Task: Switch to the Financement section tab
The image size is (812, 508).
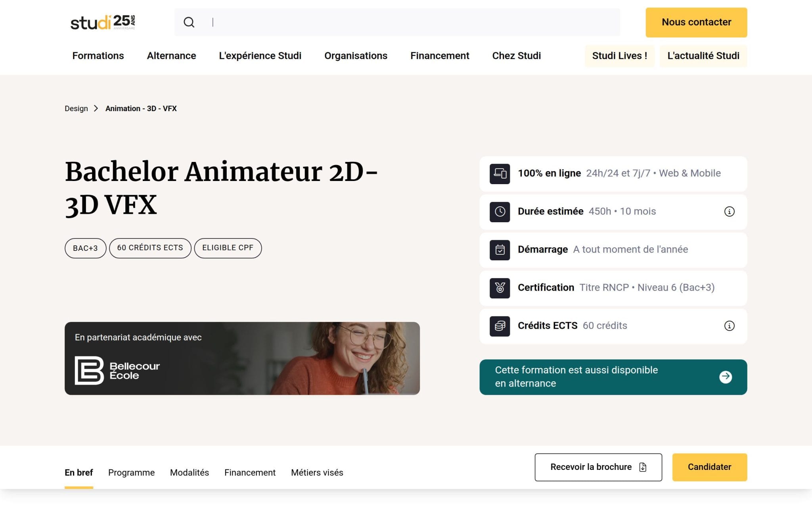Action: pos(250,473)
